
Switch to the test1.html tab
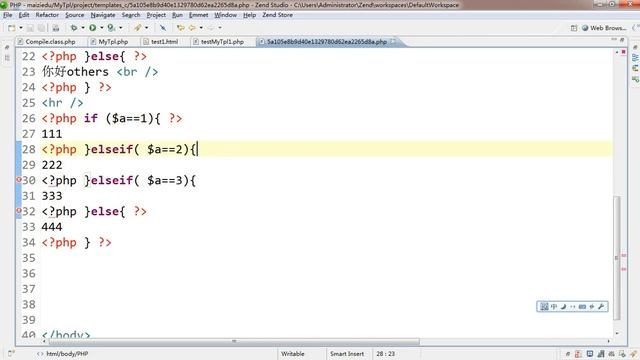[x=160, y=42]
